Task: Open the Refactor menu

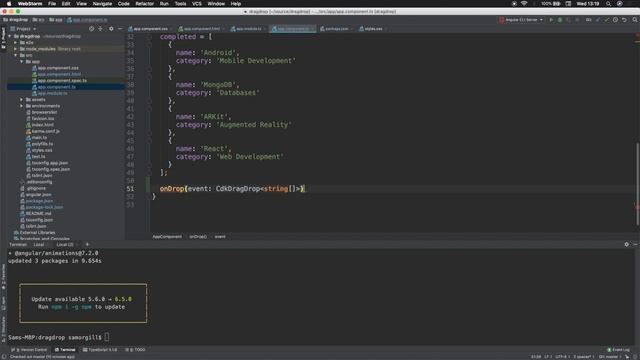Action: pyautogui.click(x=144, y=4)
